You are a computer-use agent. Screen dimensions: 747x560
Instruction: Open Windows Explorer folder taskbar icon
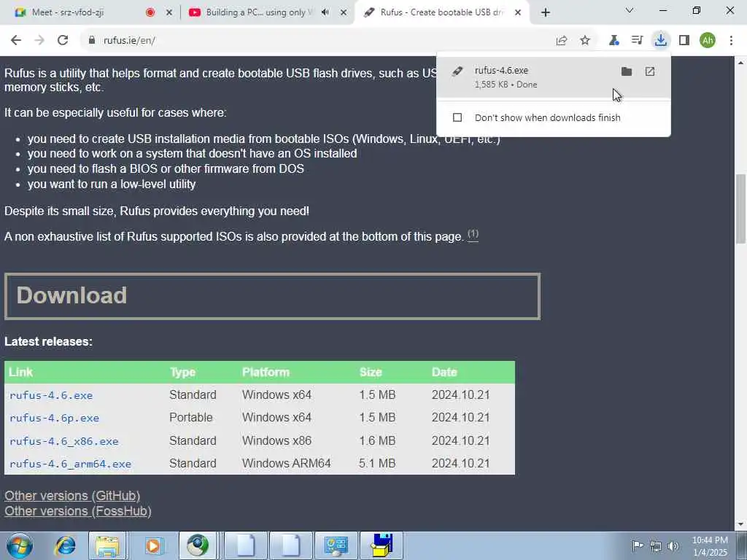(x=107, y=545)
